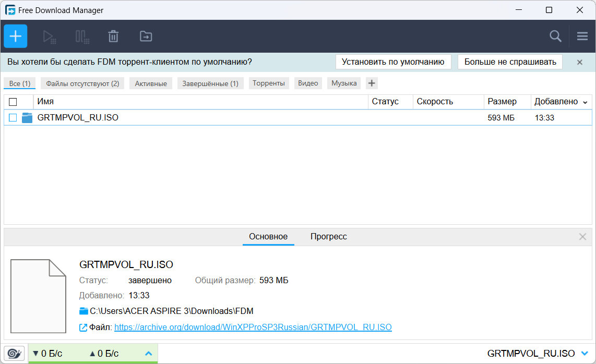Open the C:\Users\ACER ASPIRE 3\Downloads\FDM folder path
596x364 pixels.
tap(171, 311)
